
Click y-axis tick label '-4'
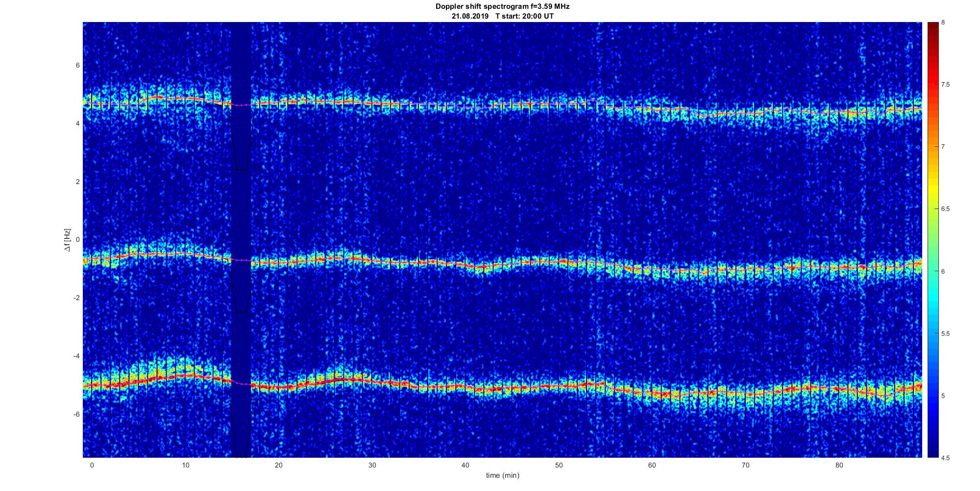[76, 356]
